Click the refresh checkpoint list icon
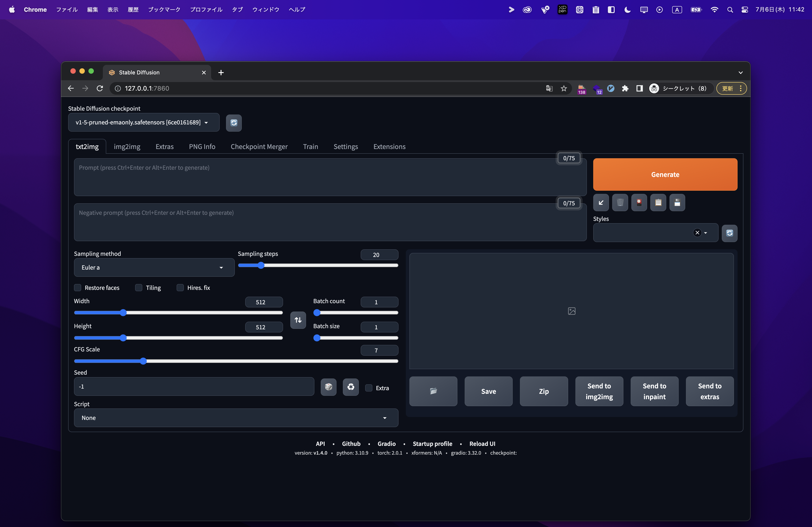The width and height of the screenshot is (812, 527). click(x=234, y=123)
